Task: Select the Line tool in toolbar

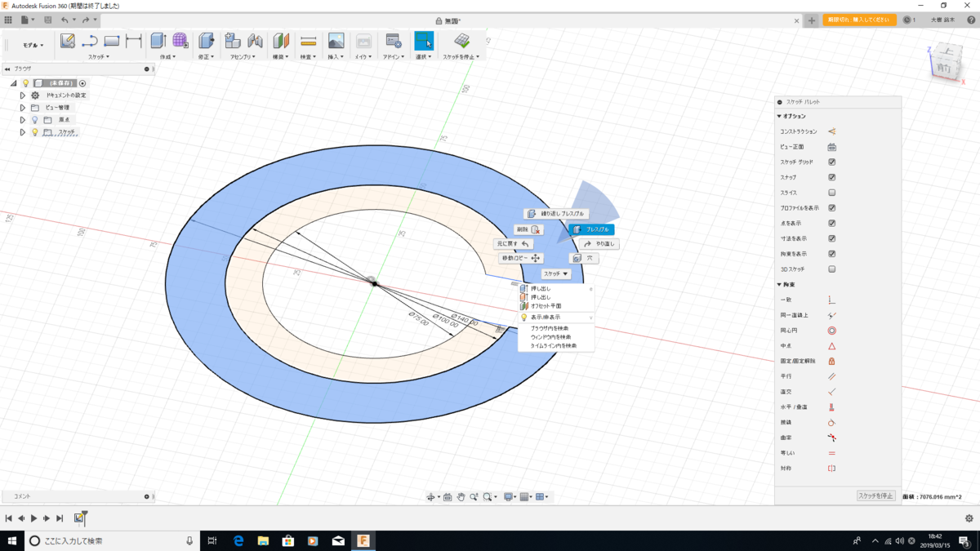Action: (x=90, y=41)
